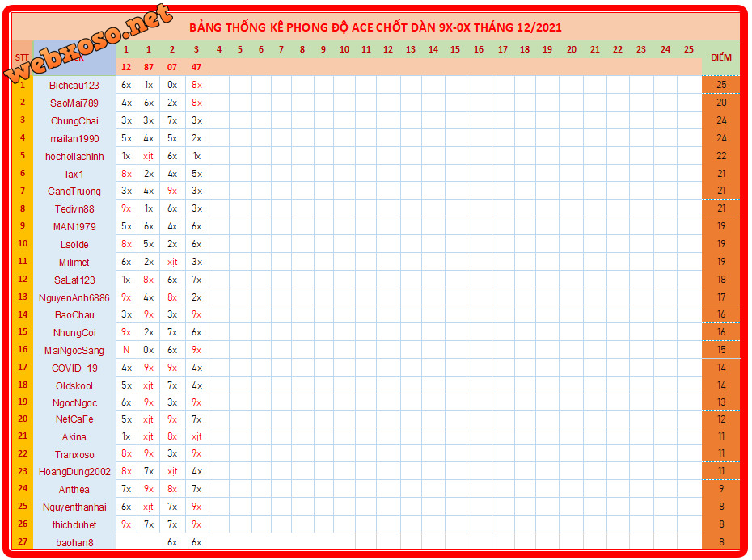
Task: Select Anthea's score 9
Action: click(x=720, y=489)
